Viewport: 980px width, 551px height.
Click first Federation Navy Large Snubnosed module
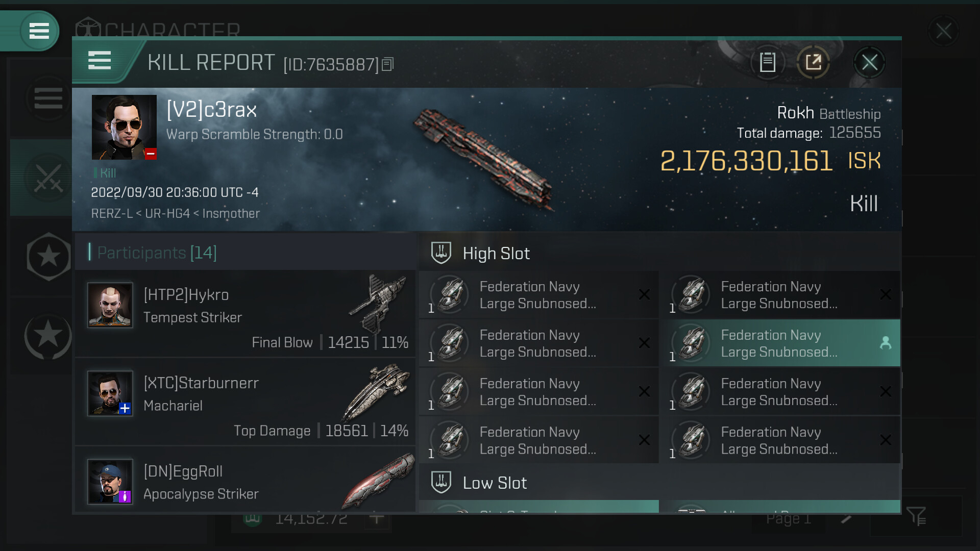point(538,295)
